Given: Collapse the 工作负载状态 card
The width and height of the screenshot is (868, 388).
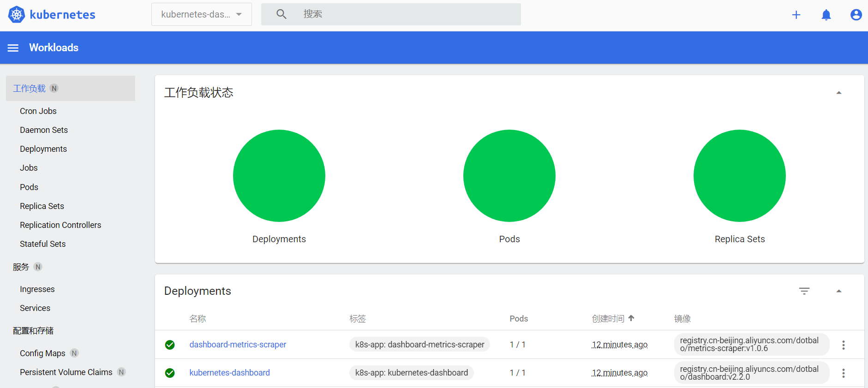Looking at the screenshot, I should [839, 93].
